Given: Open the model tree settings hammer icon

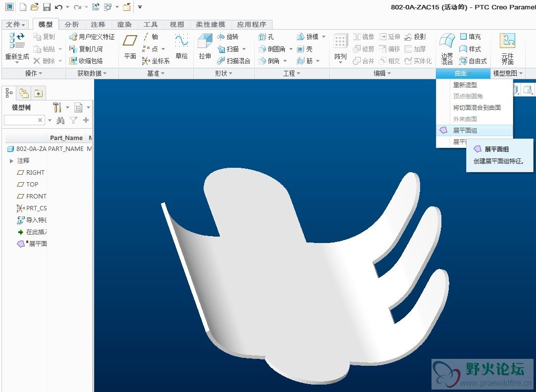Looking at the screenshot, I should (x=57, y=107).
